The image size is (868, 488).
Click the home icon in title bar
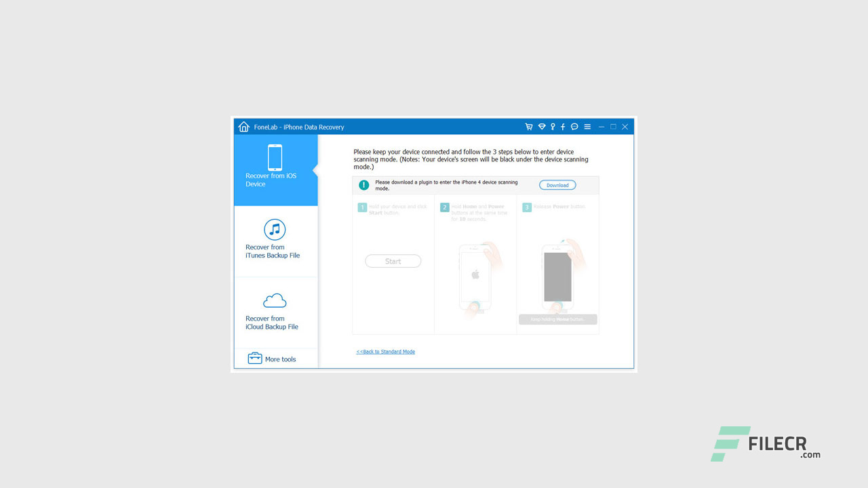(244, 127)
